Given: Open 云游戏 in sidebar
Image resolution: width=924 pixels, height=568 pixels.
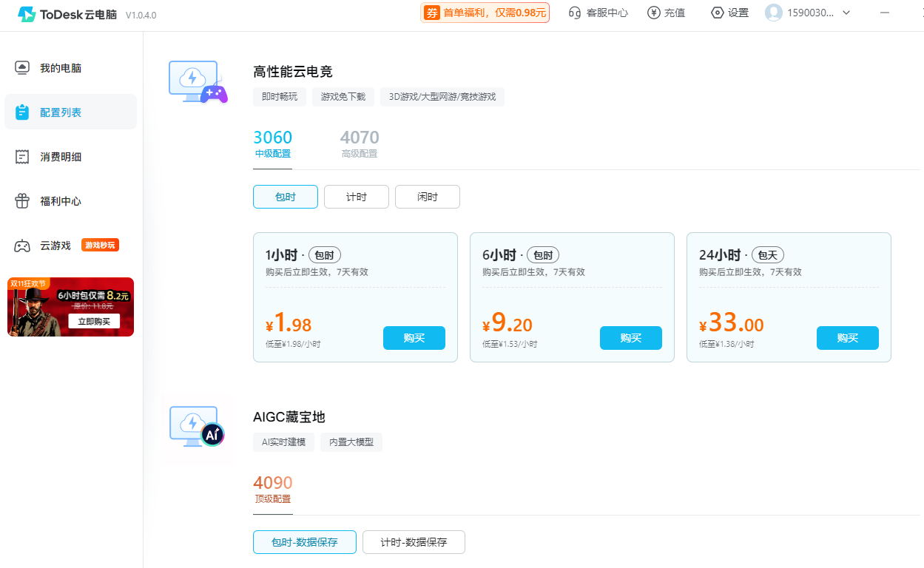Looking at the screenshot, I should [70, 246].
